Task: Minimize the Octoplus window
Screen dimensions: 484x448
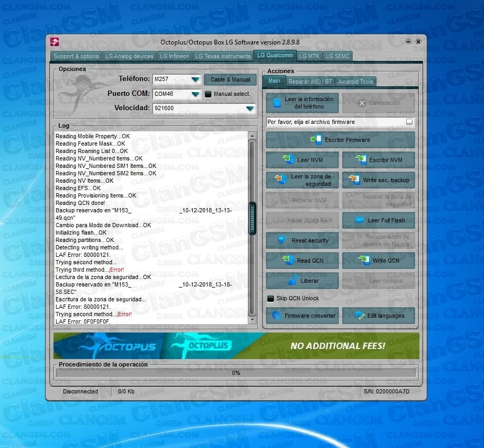Action: [x=408, y=41]
